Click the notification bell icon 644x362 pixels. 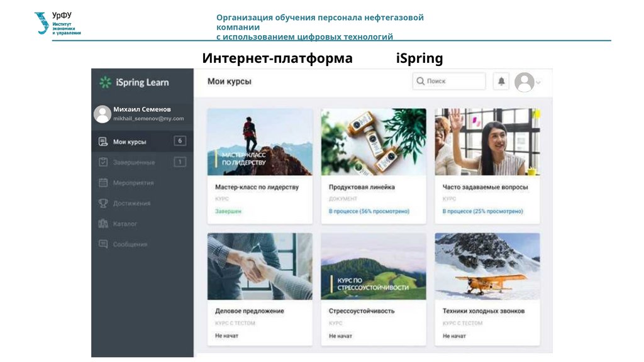[x=501, y=81]
